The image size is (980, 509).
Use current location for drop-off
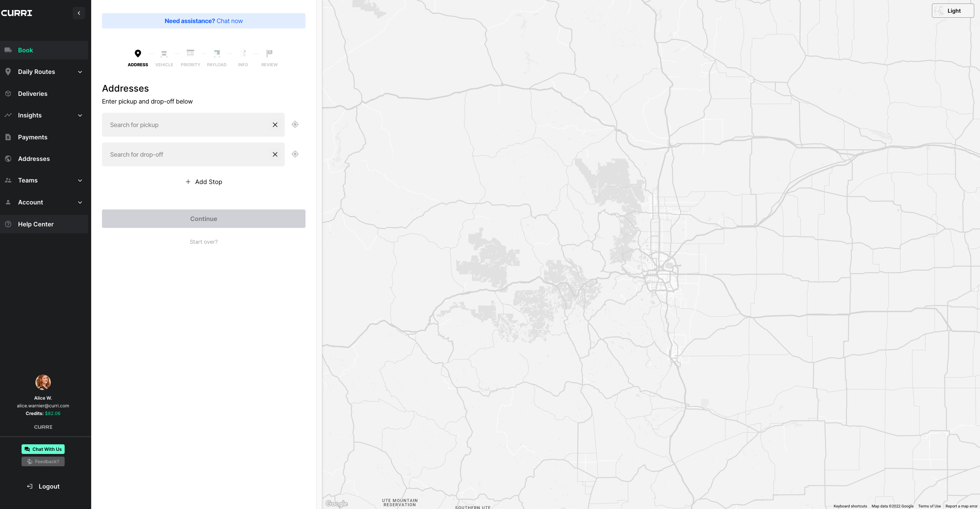[x=295, y=154]
